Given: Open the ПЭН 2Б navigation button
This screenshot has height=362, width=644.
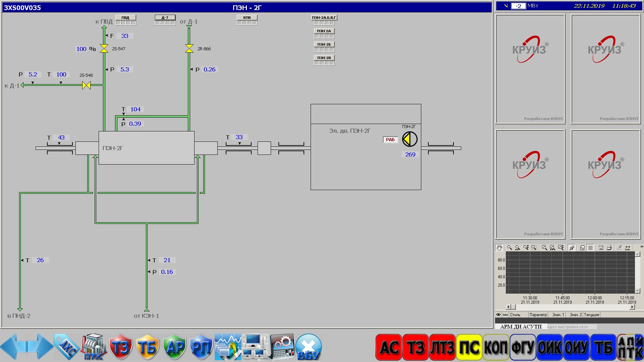Looking at the screenshot, I should click(x=324, y=44).
